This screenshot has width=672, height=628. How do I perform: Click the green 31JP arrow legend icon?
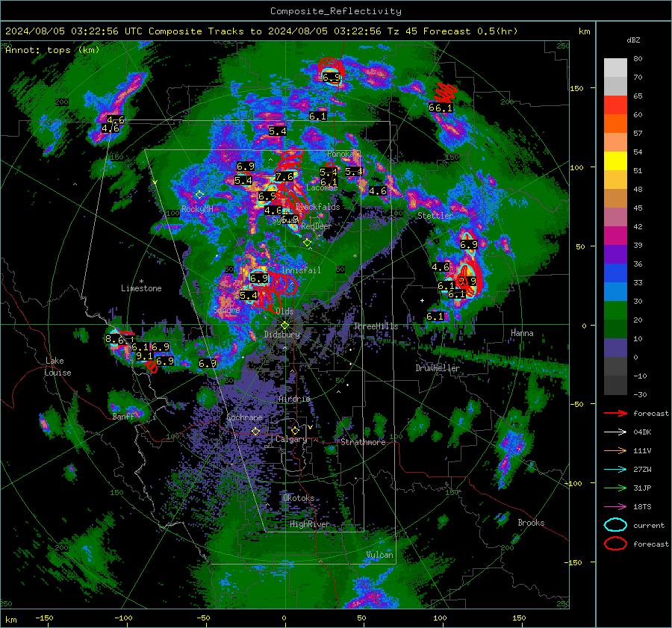point(615,488)
